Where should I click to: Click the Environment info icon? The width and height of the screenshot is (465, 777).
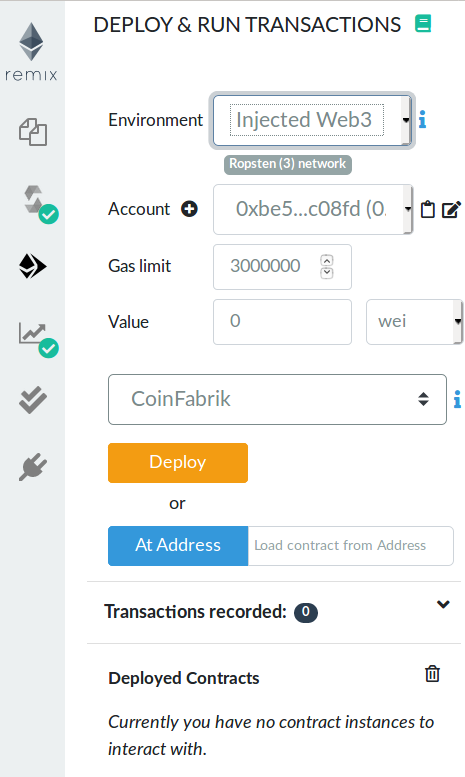pyautogui.click(x=422, y=120)
